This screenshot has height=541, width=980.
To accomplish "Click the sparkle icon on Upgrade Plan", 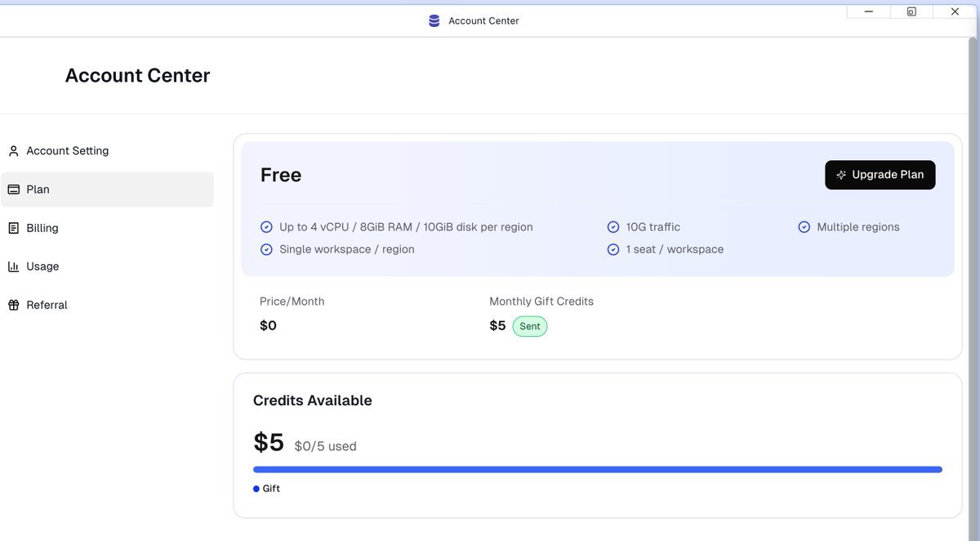I will coord(840,175).
